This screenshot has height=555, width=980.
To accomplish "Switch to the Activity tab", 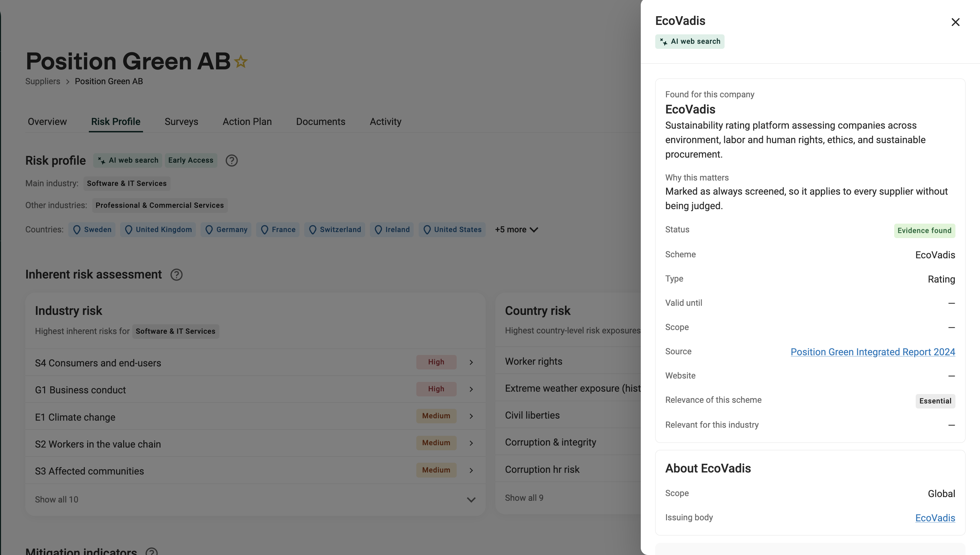I will pos(385,122).
